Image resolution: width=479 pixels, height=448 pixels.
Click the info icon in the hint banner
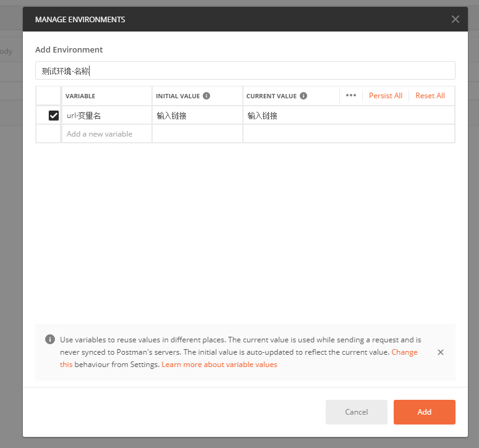[x=50, y=340]
